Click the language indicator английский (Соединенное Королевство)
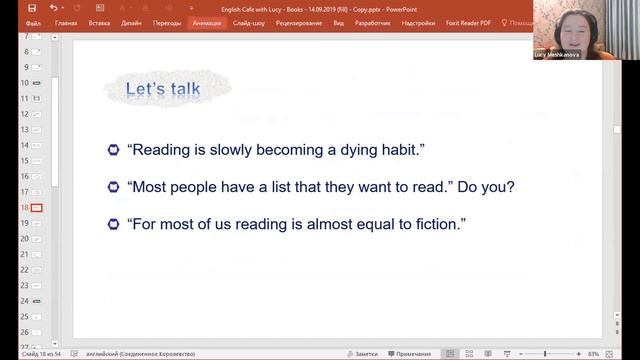 tap(140, 354)
